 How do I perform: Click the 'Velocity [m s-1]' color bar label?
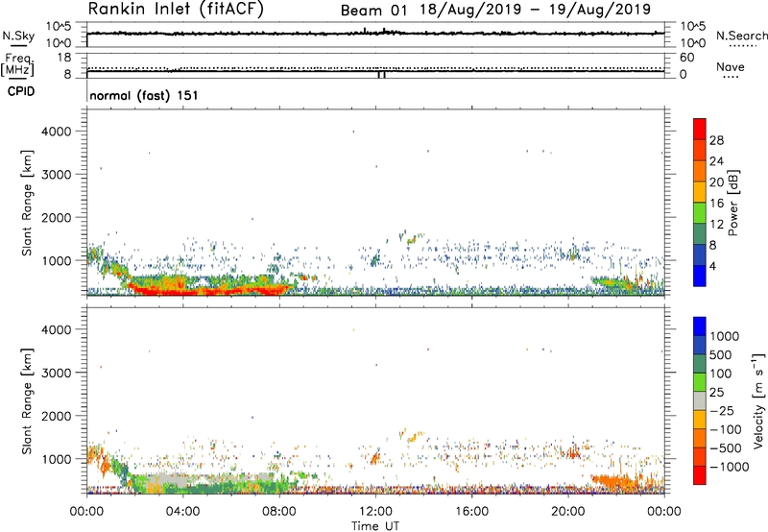(758, 400)
